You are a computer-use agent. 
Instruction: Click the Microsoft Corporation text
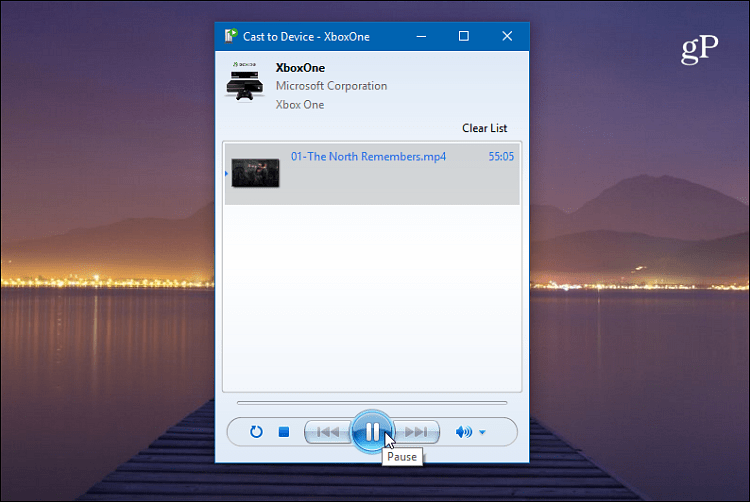click(331, 86)
